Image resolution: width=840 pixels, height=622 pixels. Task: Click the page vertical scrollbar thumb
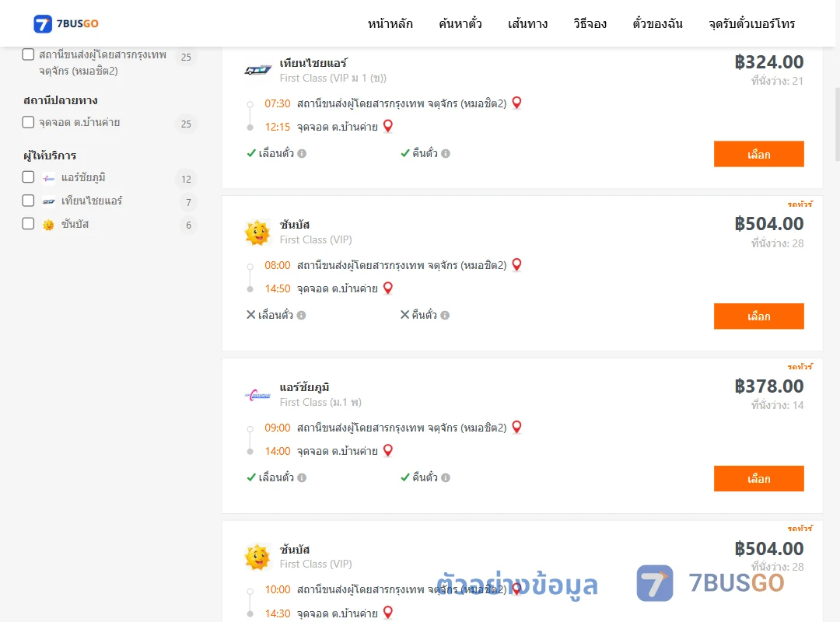pyautogui.click(x=838, y=124)
